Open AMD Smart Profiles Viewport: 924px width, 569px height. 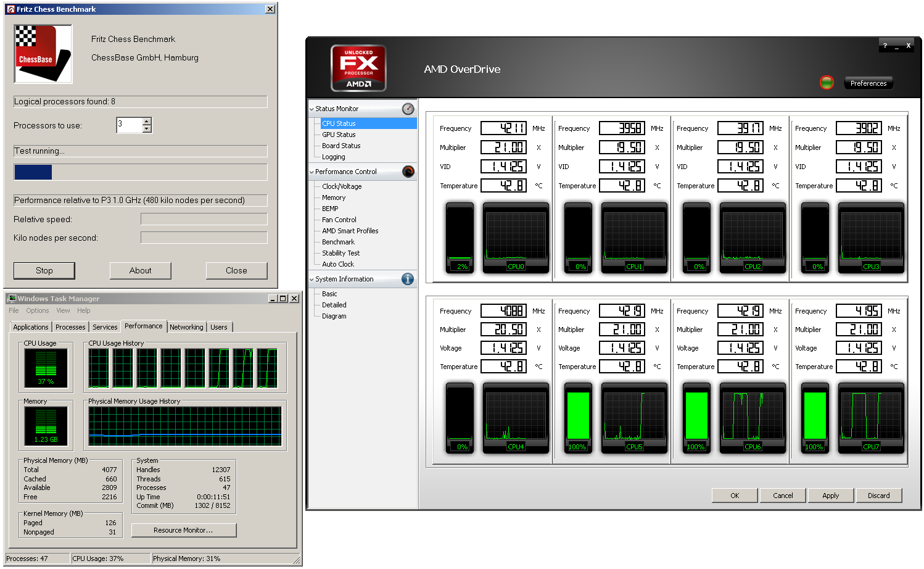point(350,231)
